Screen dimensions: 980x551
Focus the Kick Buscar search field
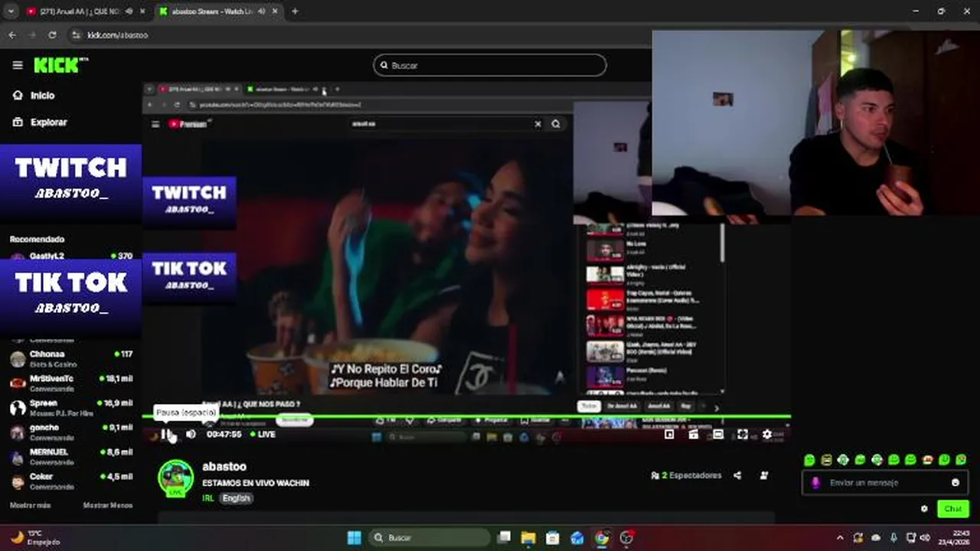pyautogui.click(x=490, y=65)
